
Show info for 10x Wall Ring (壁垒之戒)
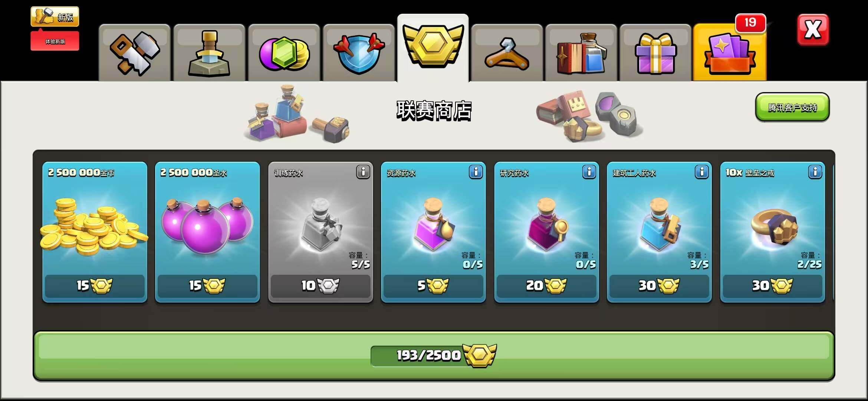[815, 172]
